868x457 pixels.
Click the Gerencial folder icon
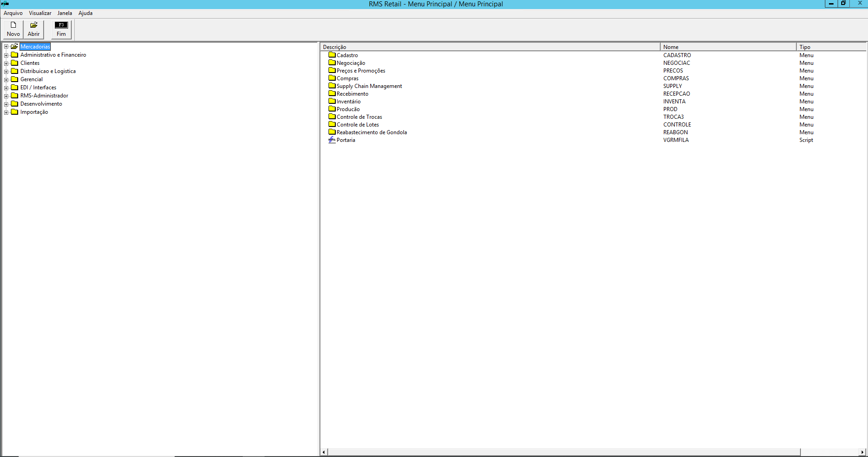coord(15,79)
